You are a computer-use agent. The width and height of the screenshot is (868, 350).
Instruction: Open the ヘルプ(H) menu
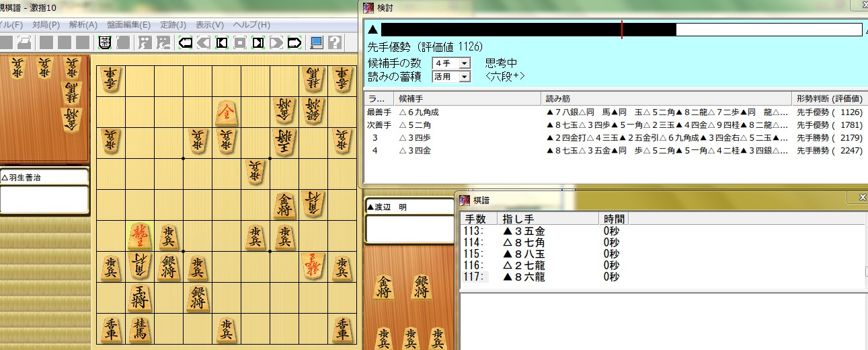(251, 25)
